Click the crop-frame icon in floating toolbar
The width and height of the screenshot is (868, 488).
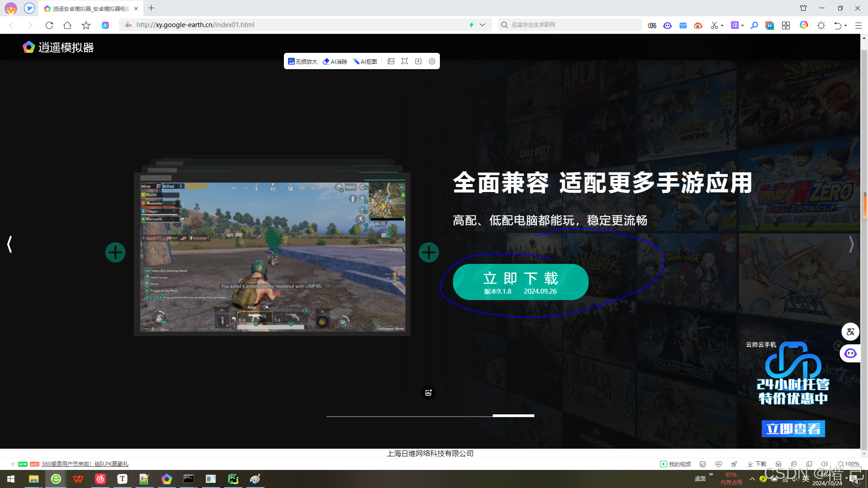click(x=405, y=61)
